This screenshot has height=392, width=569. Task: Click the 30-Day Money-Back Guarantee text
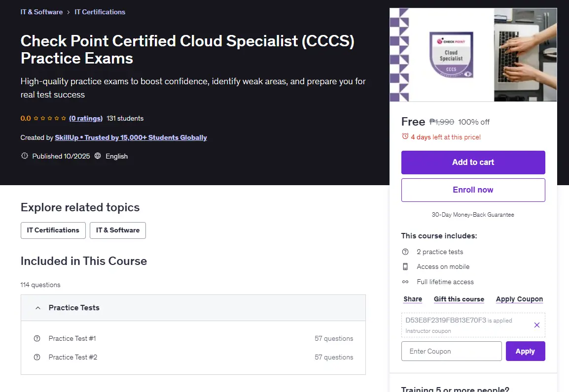(x=473, y=215)
